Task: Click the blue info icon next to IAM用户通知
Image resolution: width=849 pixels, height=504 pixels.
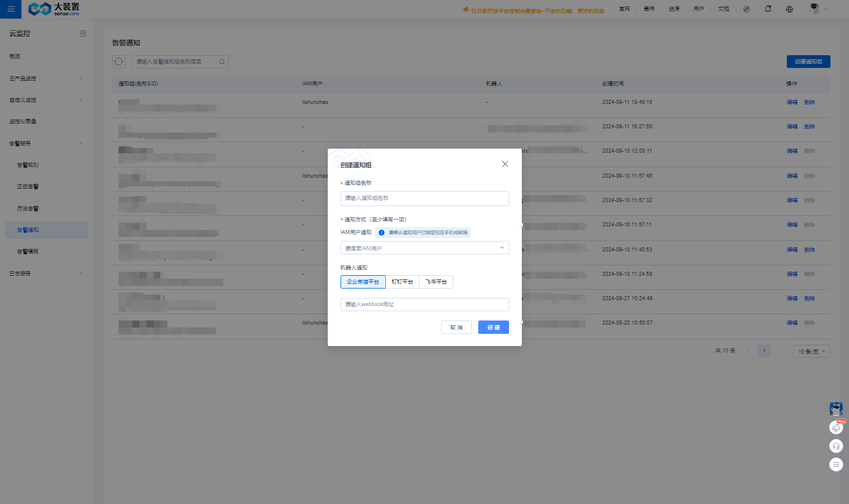Action: pos(381,232)
